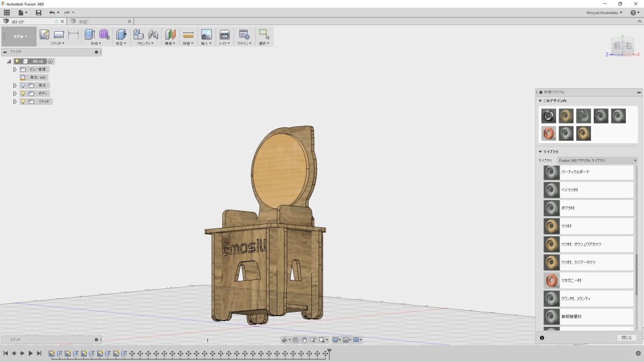The image size is (644, 362).
Task: Collapse the root component tree node
Action: point(8,61)
